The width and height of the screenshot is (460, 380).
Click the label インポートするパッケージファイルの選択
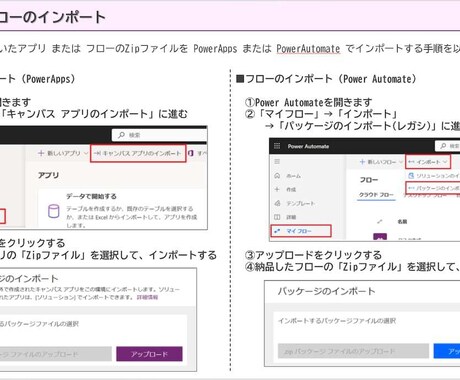point(337,321)
